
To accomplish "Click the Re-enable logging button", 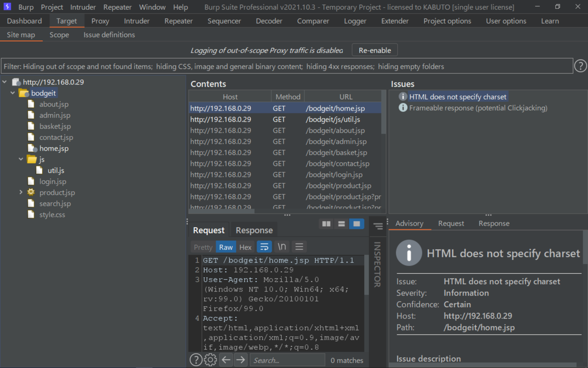I will [375, 50].
